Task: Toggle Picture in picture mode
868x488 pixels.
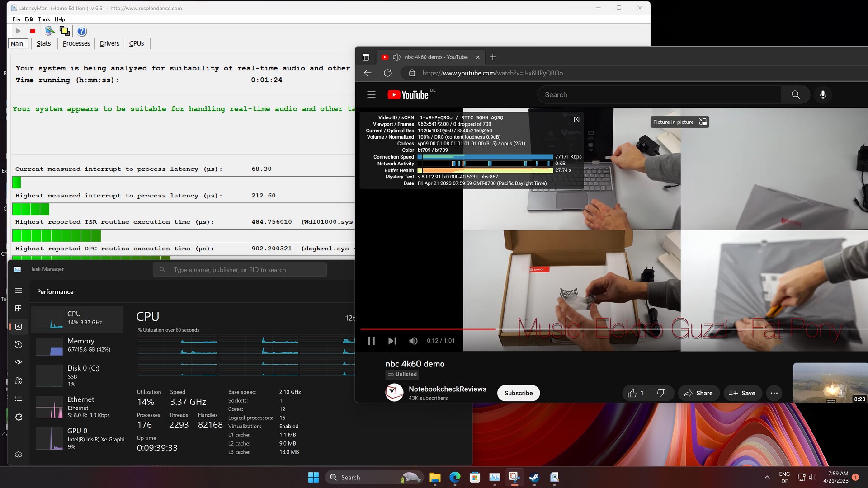Action: 679,122
